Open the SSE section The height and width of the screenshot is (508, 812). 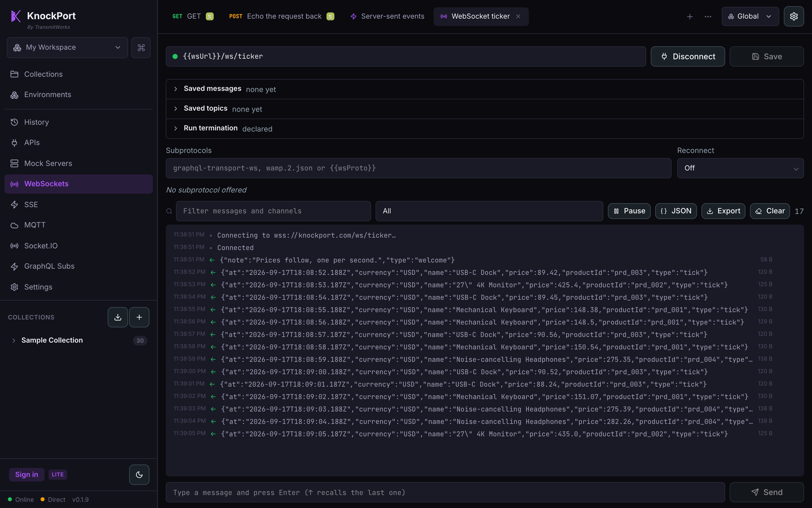click(78, 205)
